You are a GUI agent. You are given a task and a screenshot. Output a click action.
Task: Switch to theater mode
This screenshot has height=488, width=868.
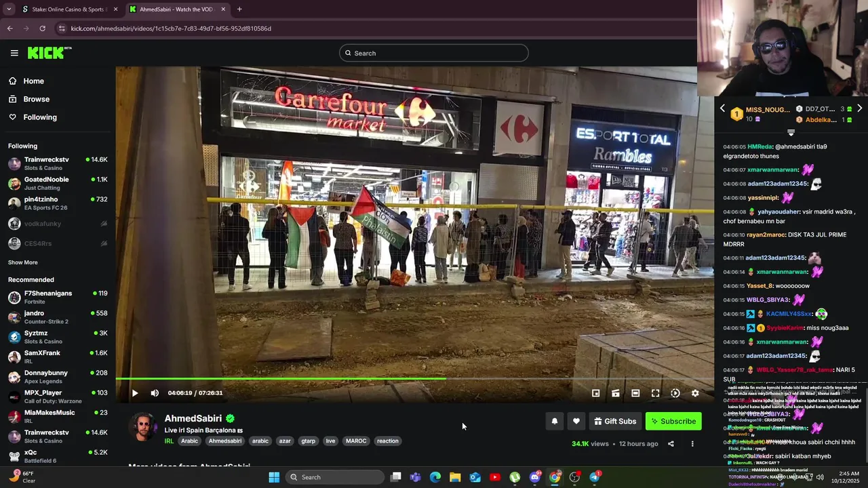635,393
